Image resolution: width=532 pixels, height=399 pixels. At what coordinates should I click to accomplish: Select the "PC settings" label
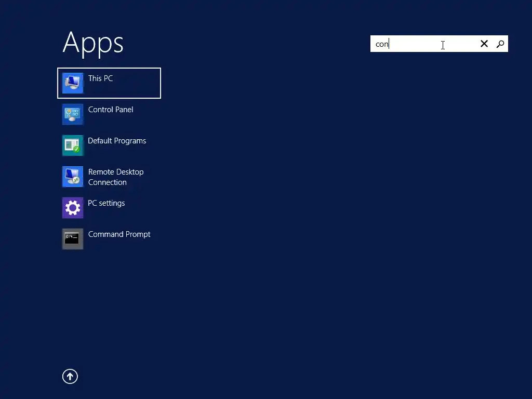106,203
